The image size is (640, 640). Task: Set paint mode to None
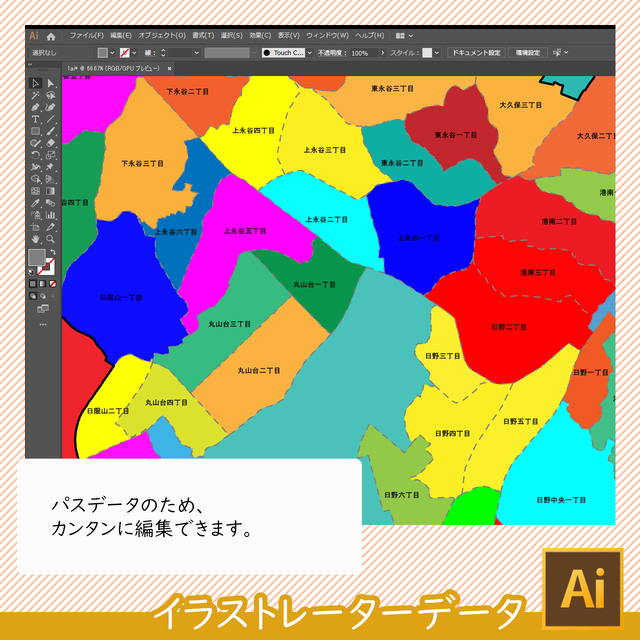coord(53,284)
